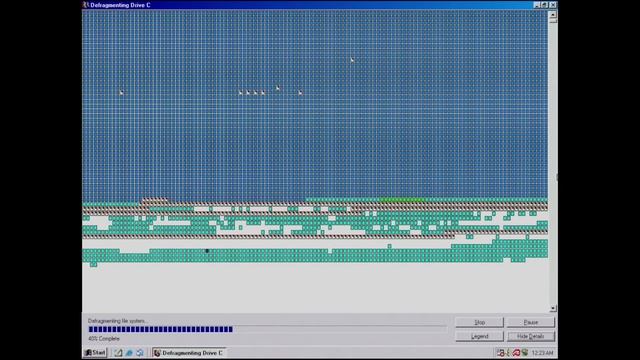Image resolution: width=640 pixels, height=360 pixels.
Task: Click the scrollbar up arrow
Action: pyautogui.click(x=553, y=14)
